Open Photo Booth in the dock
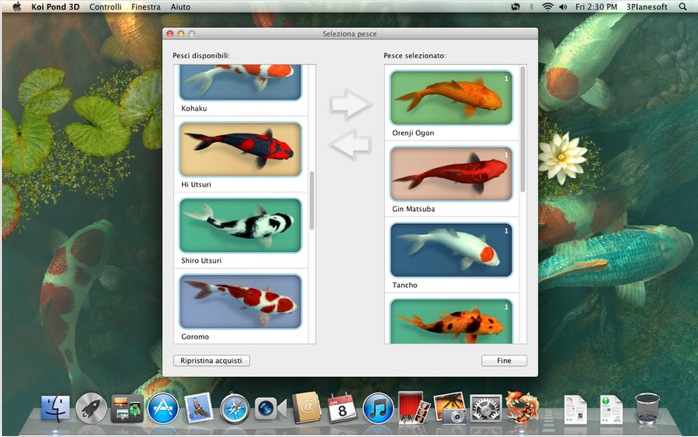The width and height of the screenshot is (698, 437). [x=414, y=408]
